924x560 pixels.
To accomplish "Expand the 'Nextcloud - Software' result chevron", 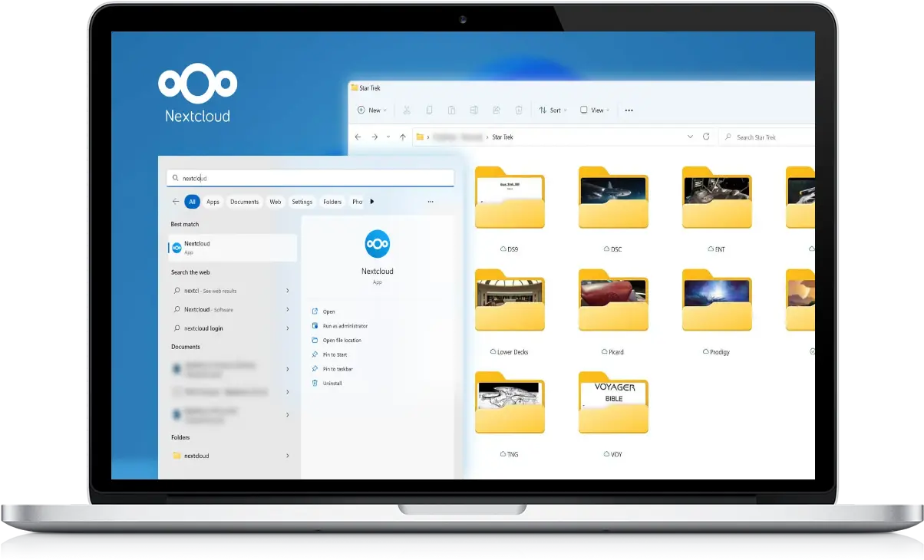I will pyautogui.click(x=288, y=309).
